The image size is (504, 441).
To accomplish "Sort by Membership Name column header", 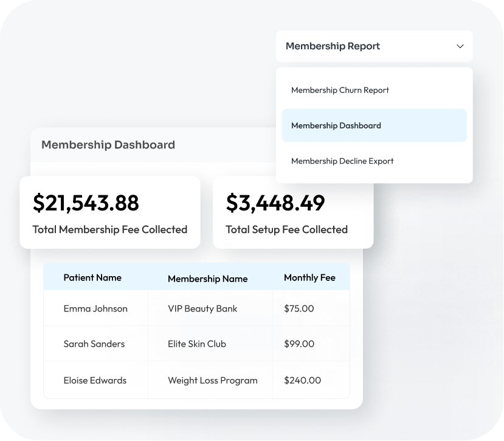I will (x=207, y=279).
